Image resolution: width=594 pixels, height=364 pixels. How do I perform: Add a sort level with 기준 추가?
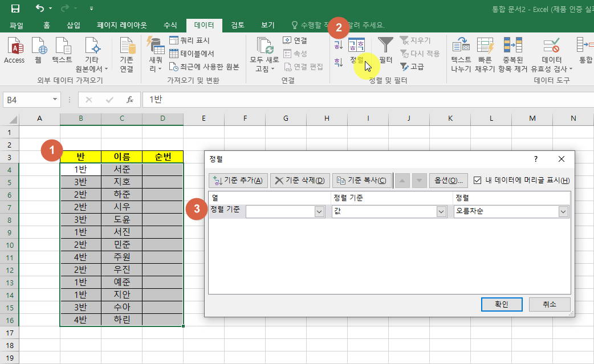(x=238, y=180)
